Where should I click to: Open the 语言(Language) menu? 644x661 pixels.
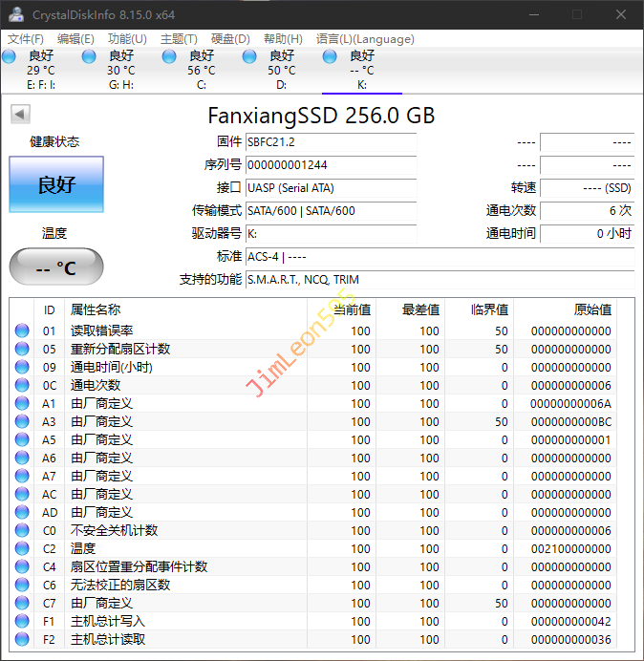(x=365, y=39)
